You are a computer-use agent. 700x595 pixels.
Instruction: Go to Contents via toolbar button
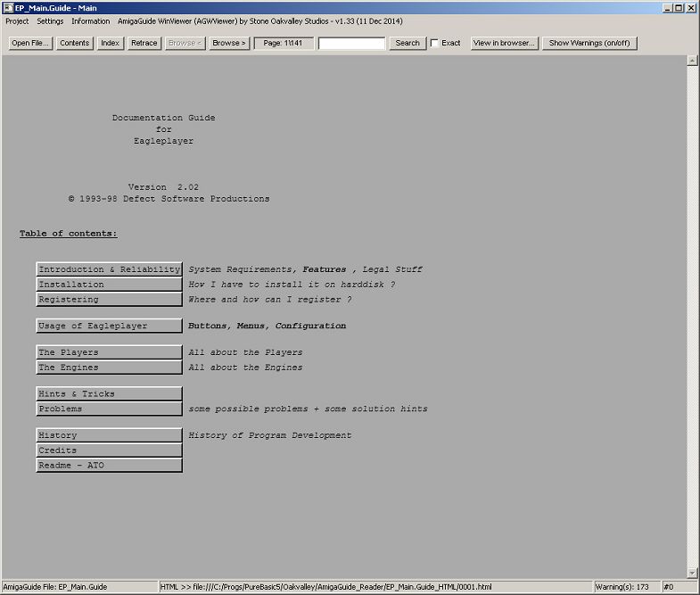(x=75, y=43)
